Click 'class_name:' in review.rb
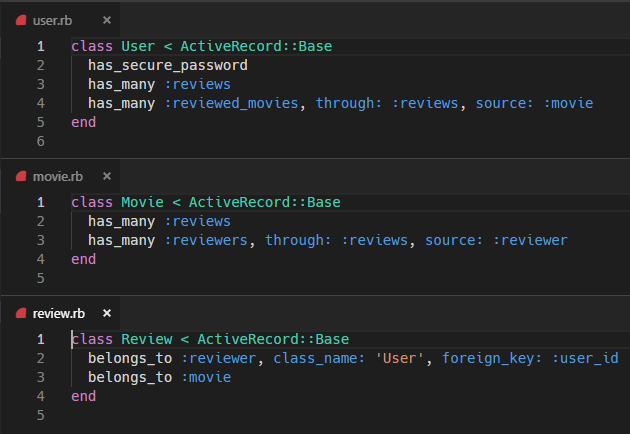This screenshot has height=434, width=630. pyautogui.click(x=319, y=358)
